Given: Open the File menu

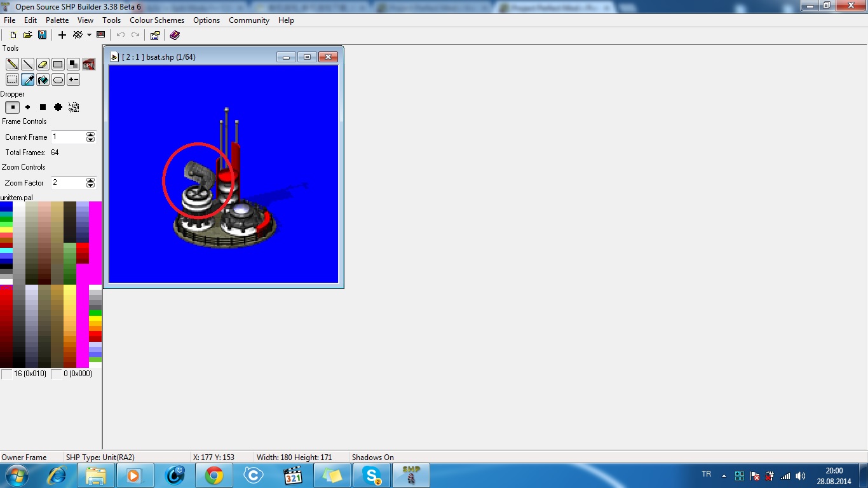Looking at the screenshot, I should tap(10, 20).
